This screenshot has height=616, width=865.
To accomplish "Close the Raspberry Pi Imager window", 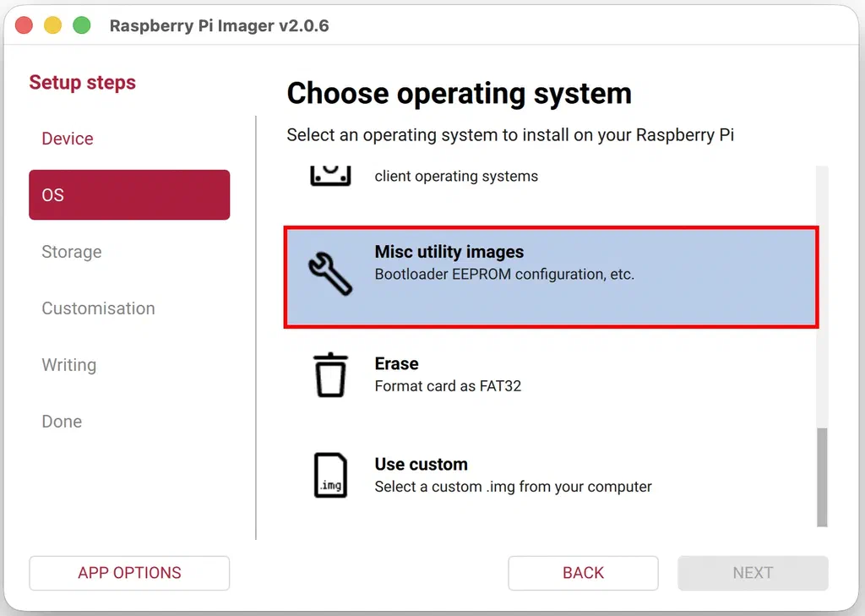I will 24,25.
